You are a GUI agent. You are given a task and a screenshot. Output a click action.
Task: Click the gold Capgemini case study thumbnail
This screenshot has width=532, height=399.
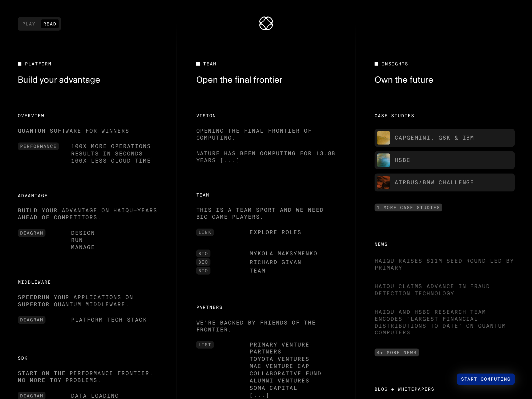(x=383, y=138)
